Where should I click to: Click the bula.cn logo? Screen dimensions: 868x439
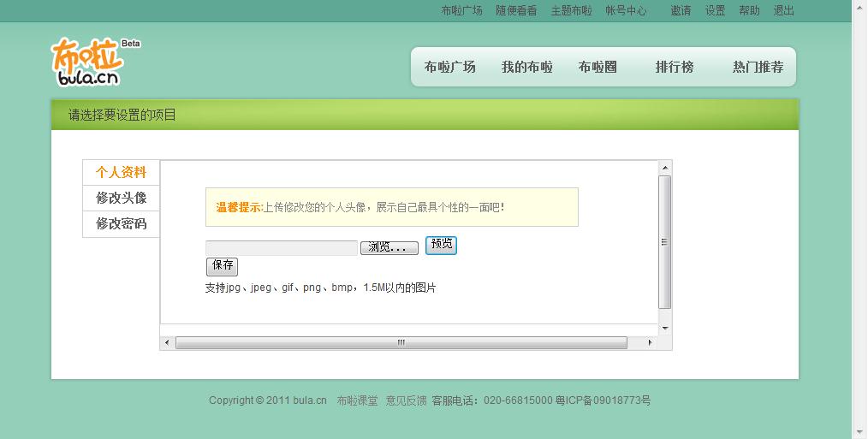click(95, 62)
